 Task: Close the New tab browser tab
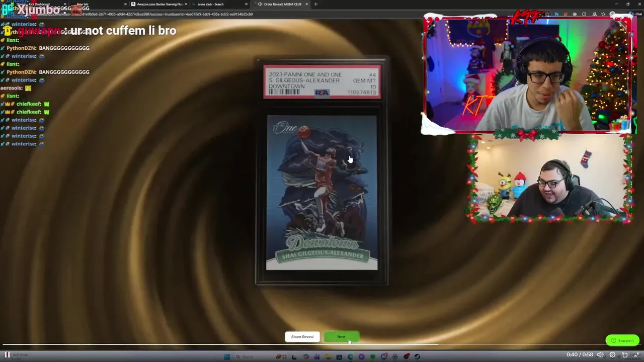click(125, 4)
